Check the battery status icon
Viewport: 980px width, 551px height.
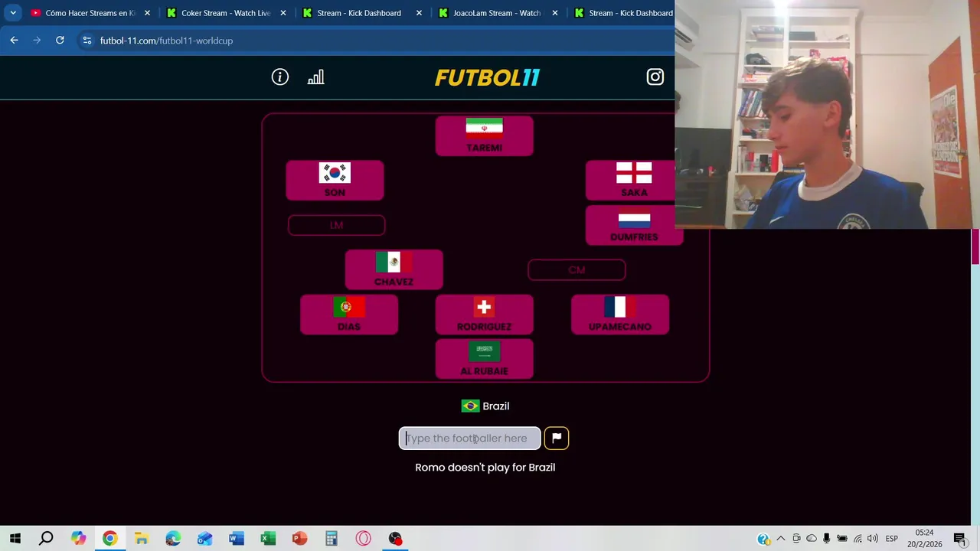842,539
